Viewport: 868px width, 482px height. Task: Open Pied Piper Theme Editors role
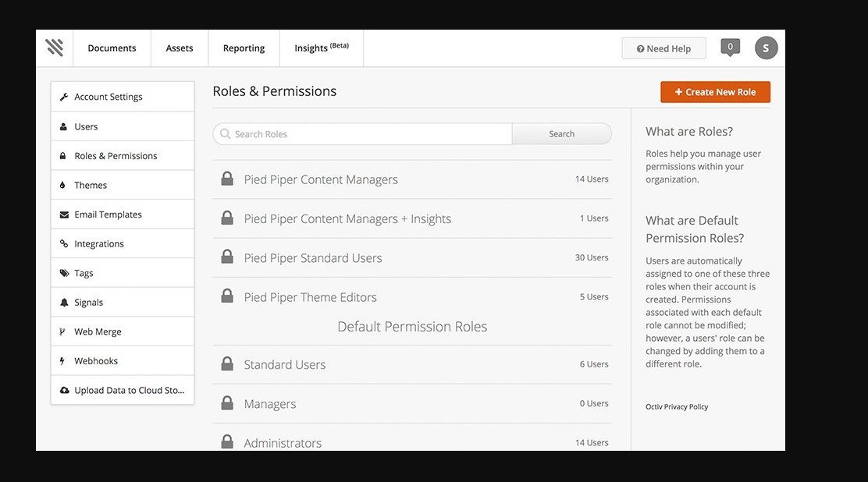click(310, 297)
